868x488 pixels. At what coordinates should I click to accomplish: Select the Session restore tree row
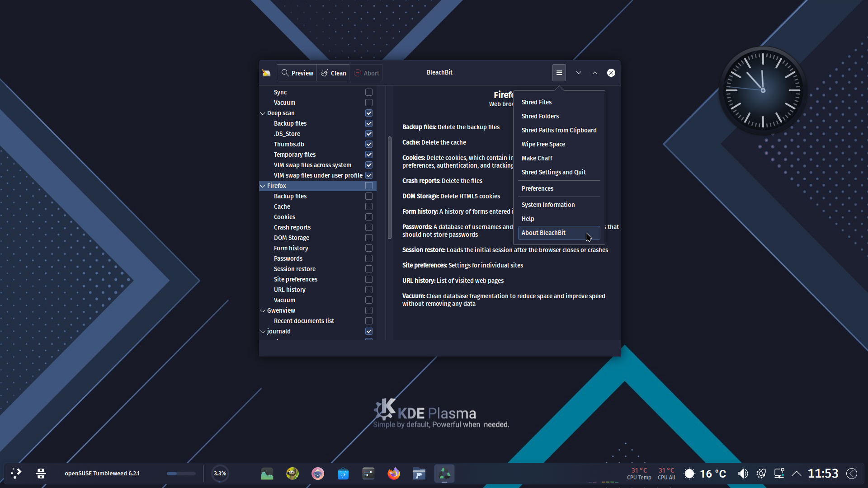[x=318, y=269]
